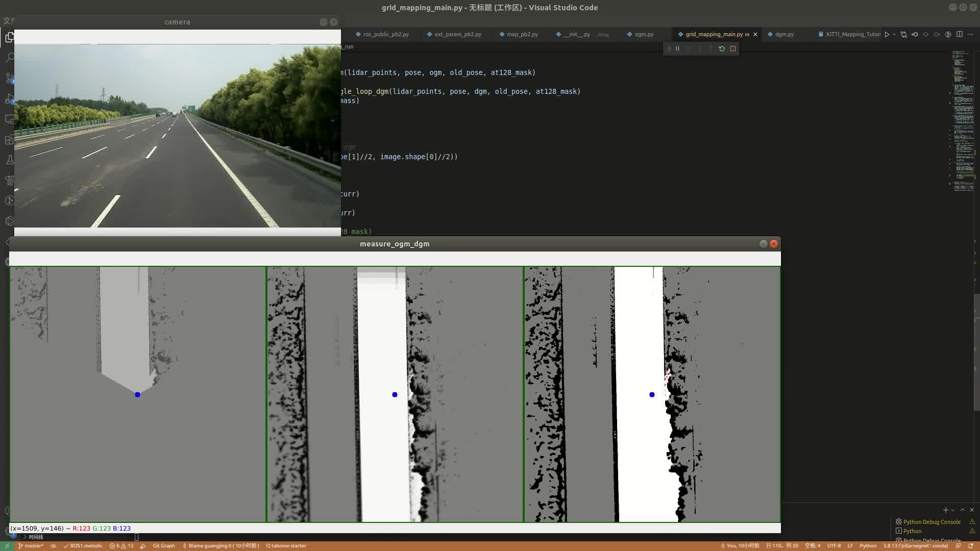Open Git Graph from the status bar

[x=164, y=546]
